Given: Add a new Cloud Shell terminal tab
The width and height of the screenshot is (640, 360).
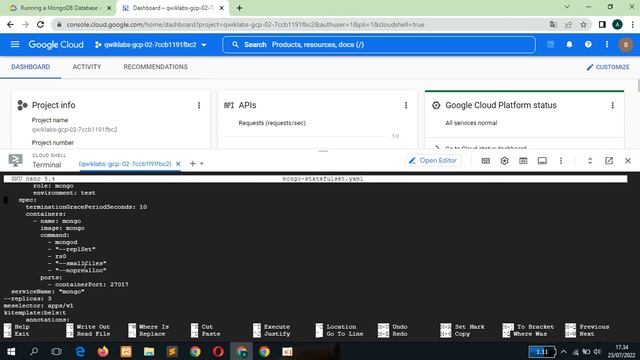Looking at the screenshot, I should click(x=193, y=164).
